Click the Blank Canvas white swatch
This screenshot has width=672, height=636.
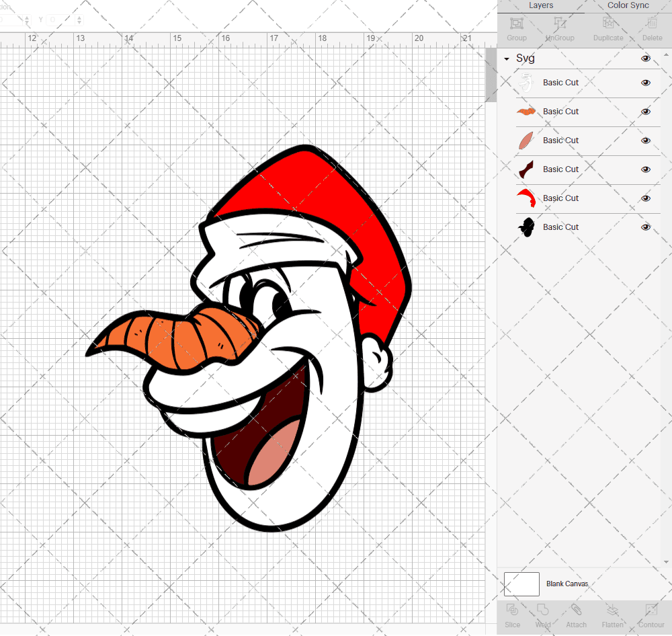pos(521,584)
